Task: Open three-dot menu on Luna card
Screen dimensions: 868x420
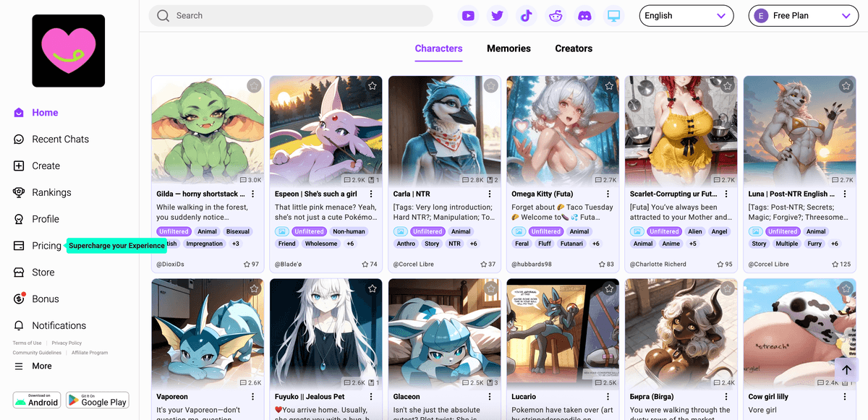Action: (x=846, y=194)
